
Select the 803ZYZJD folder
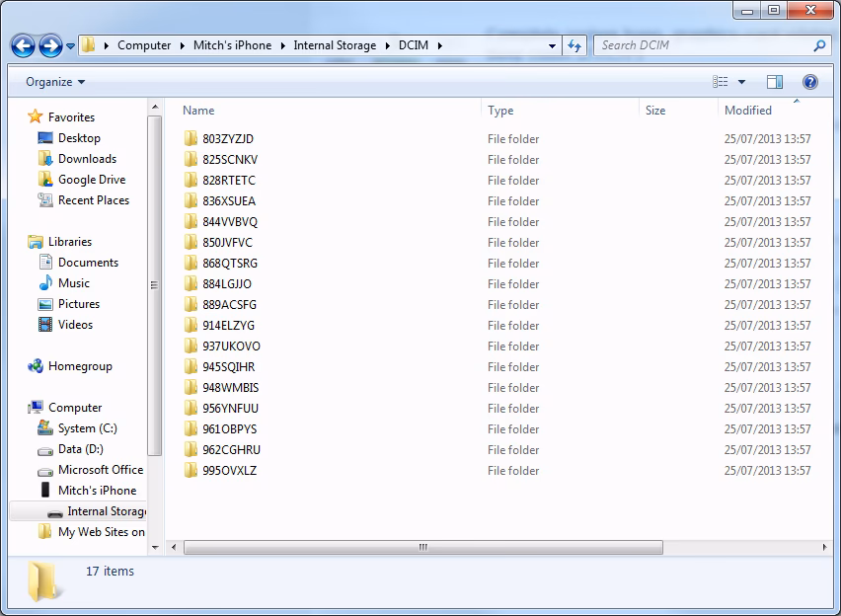tap(228, 139)
